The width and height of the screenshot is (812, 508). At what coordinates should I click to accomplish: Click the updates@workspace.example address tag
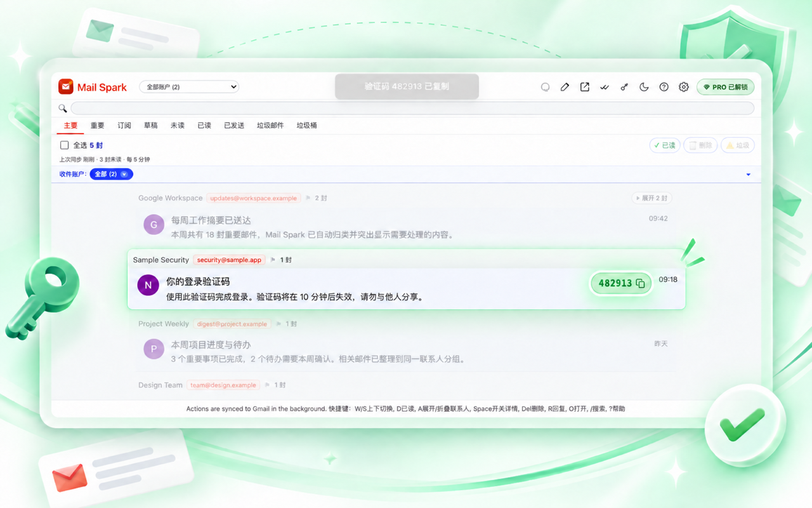click(x=253, y=198)
